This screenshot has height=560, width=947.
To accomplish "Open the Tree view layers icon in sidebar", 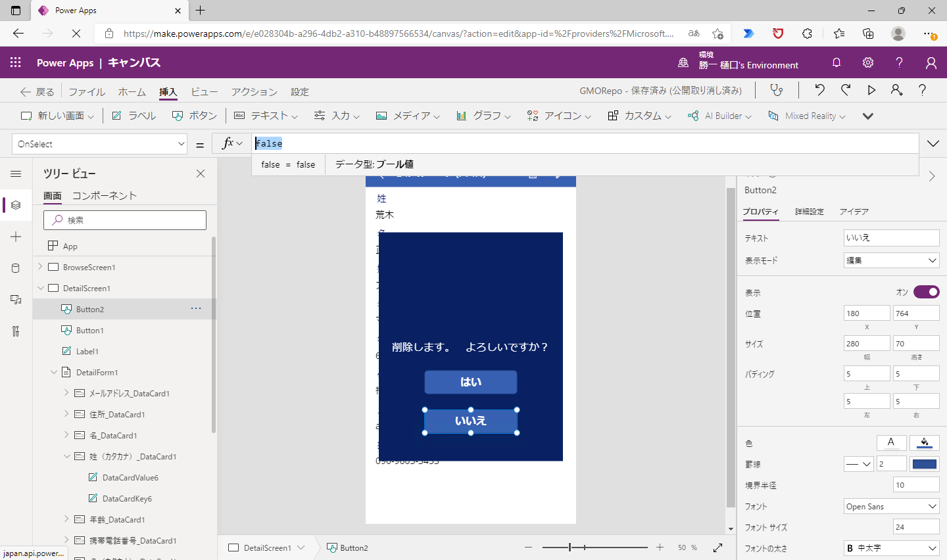I will (16, 205).
